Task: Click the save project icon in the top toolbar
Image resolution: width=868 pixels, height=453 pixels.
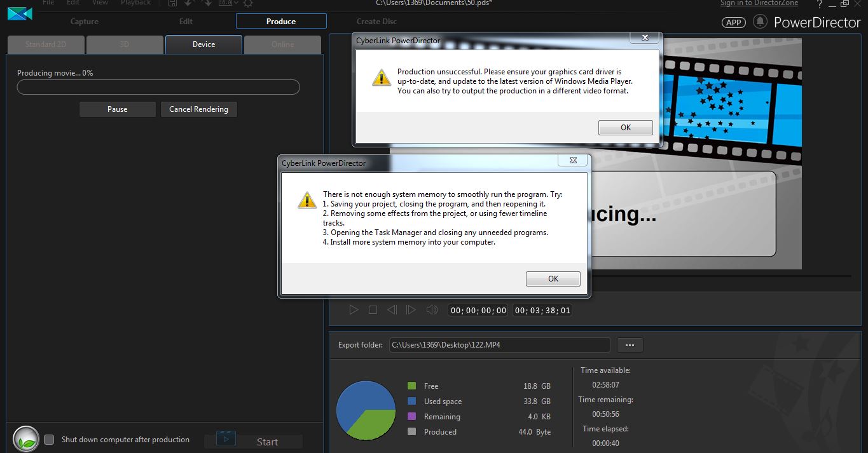Action: coord(172,3)
